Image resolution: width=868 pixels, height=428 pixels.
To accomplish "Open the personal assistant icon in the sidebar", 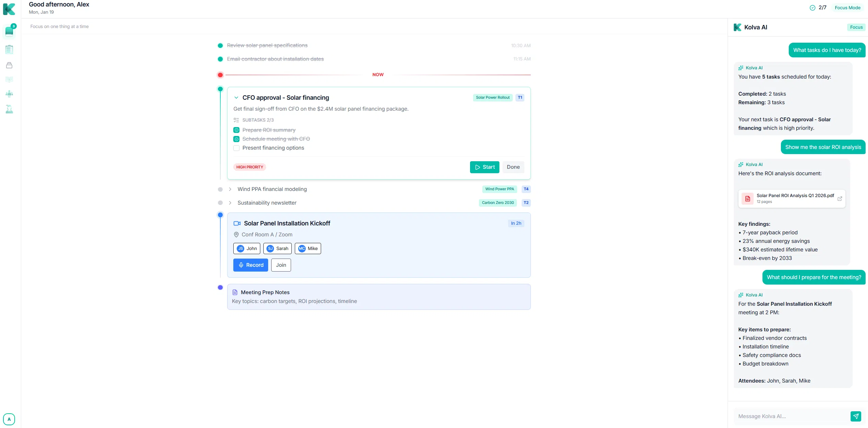I will pos(9,109).
